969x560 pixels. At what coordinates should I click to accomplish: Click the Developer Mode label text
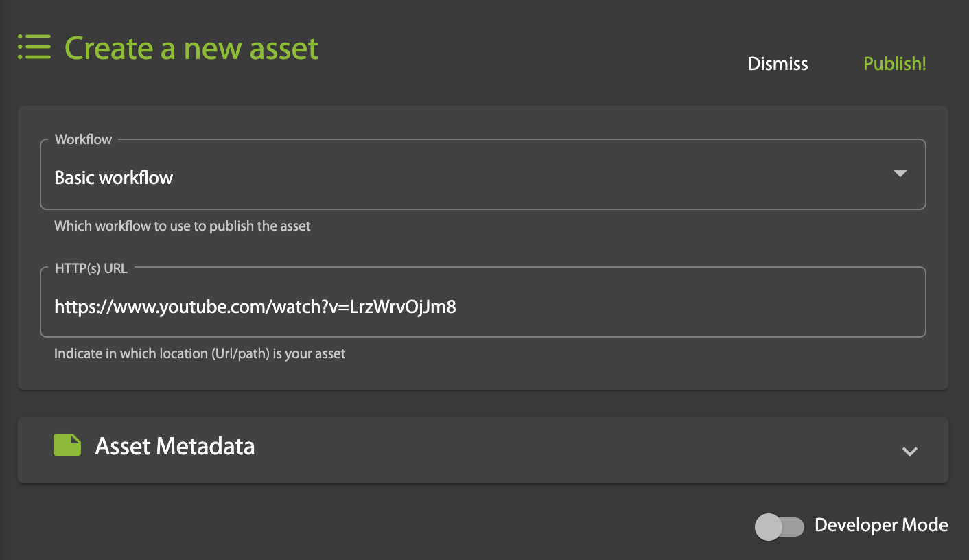pos(881,526)
